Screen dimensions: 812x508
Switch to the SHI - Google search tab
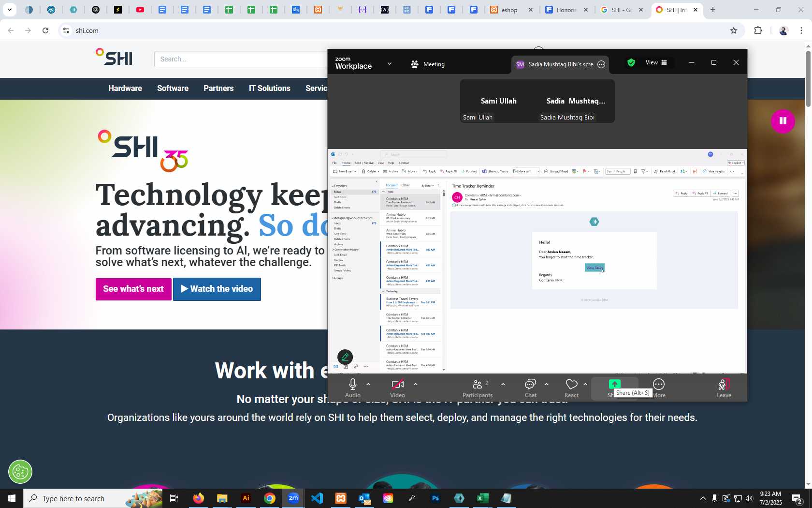(622, 10)
